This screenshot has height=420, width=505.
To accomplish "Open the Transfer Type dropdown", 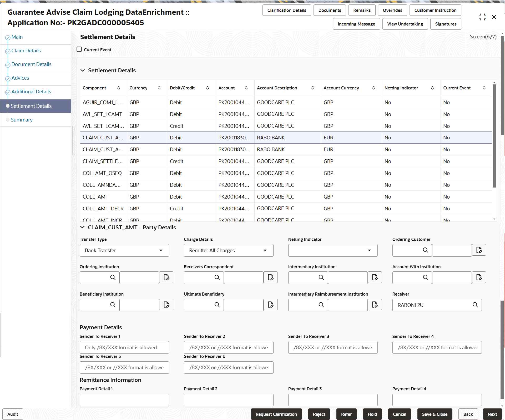I will click(x=124, y=250).
